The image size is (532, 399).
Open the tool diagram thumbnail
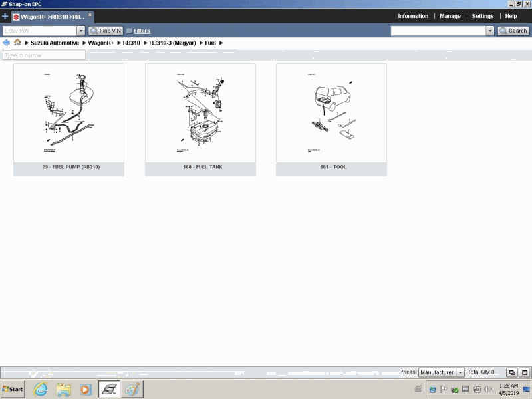pos(331,113)
